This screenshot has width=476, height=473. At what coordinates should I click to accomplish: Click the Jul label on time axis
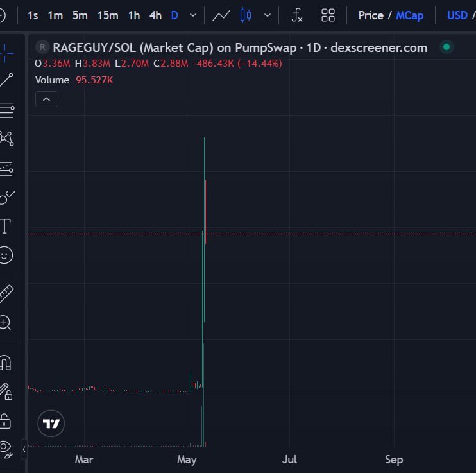[x=289, y=460]
